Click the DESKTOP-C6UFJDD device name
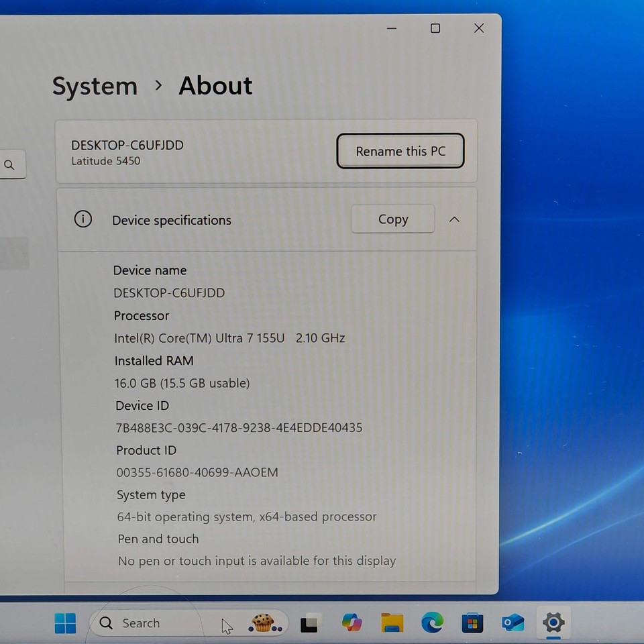Screen dimensions: 644x644 point(127,145)
